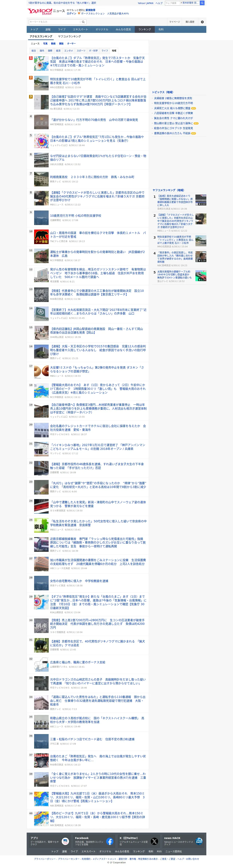The height and width of the screenshot is (868, 233).
Task: Focus the キーワードを入力 search field
Action: pyautogui.click(x=55, y=22)
